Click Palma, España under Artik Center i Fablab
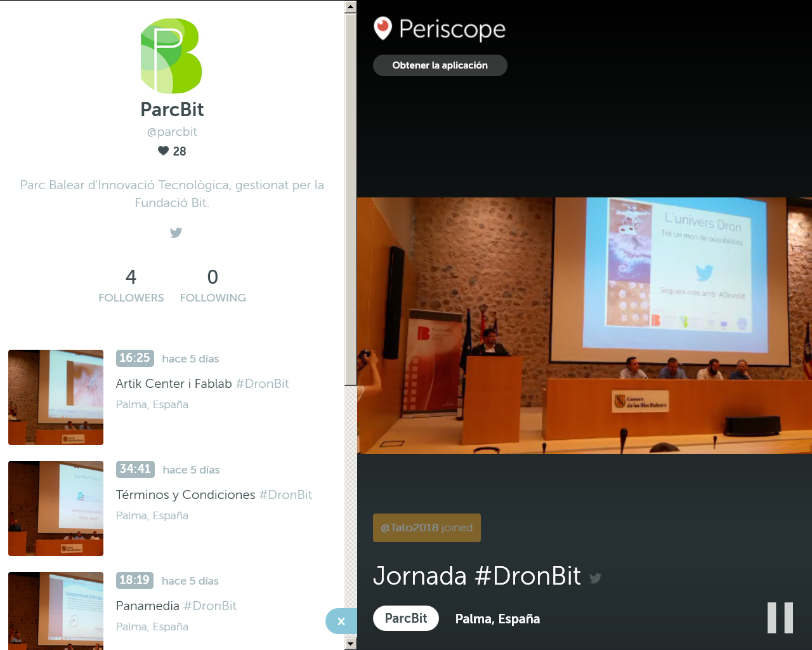 coord(152,404)
